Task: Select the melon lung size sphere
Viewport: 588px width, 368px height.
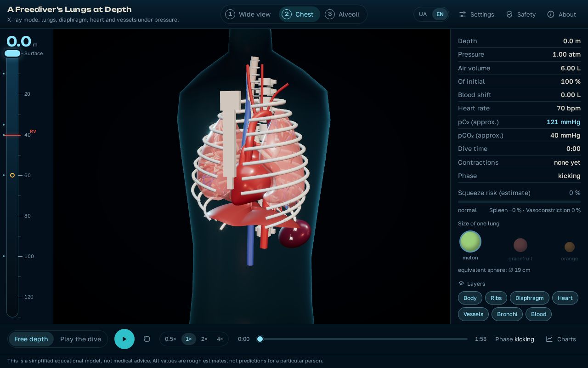Action: point(470,241)
